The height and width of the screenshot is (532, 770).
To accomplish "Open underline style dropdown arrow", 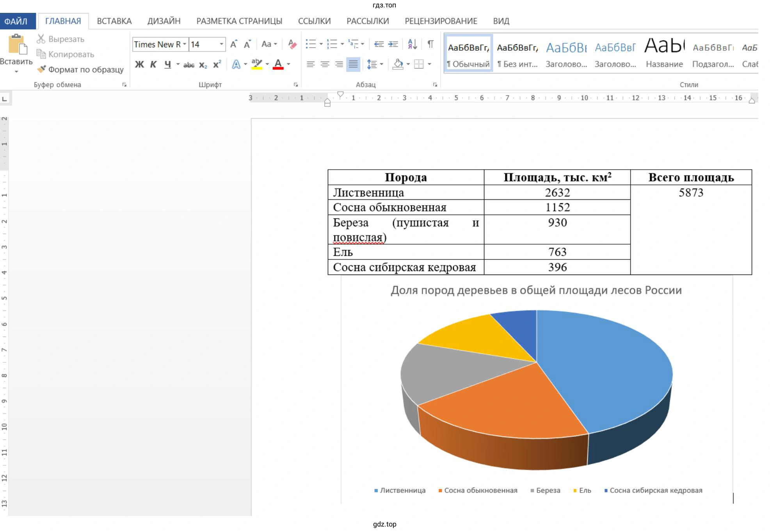I will 178,64.
